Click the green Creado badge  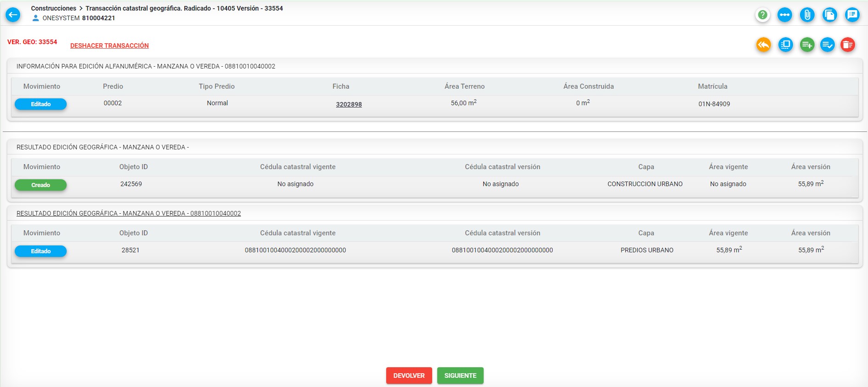(x=41, y=185)
